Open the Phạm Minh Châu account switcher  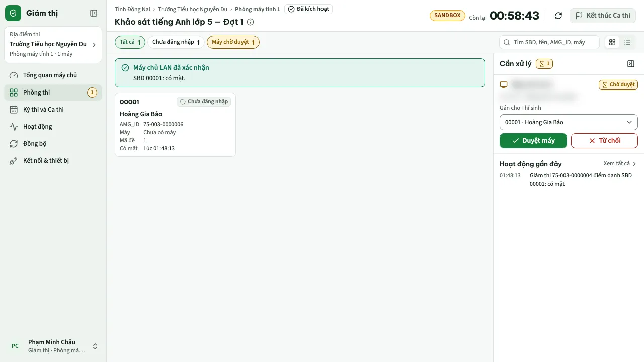click(53, 346)
